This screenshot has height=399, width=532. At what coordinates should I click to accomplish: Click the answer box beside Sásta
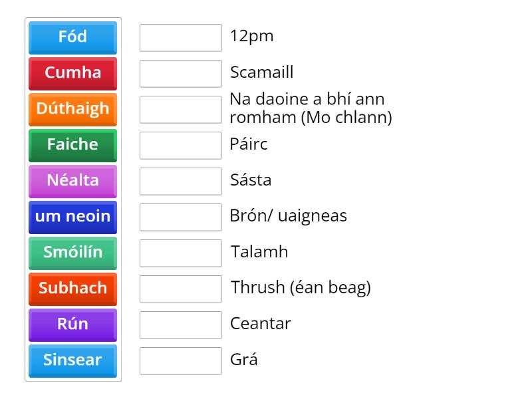(x=180, y=181)
